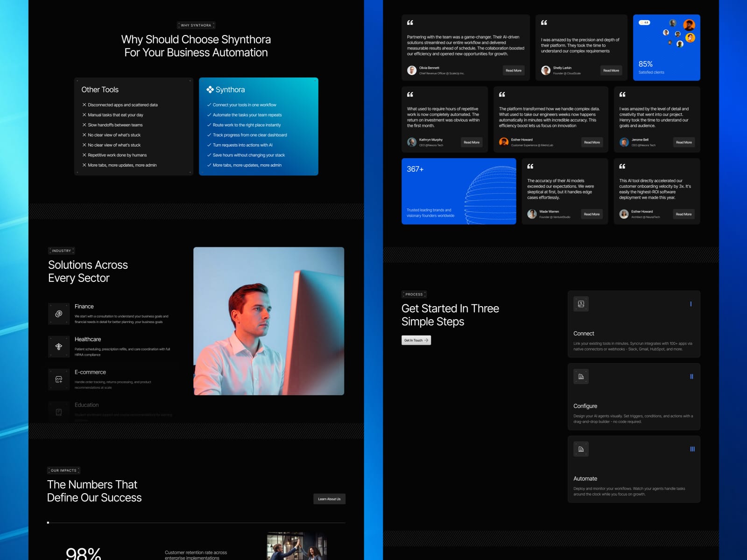Click the Learn About Us button
This screenshot has height=560, width=747.
tap(329, 499)
